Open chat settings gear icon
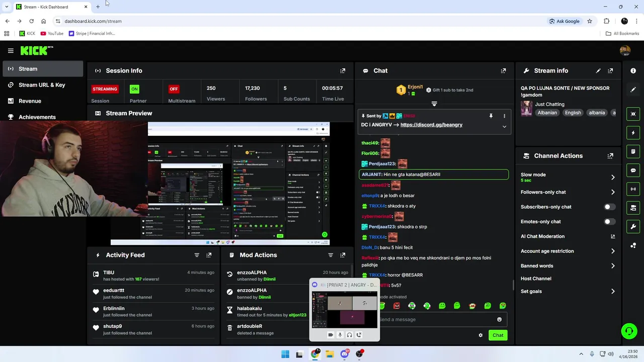This screenshot has width=644, height=362. [480, 335]
